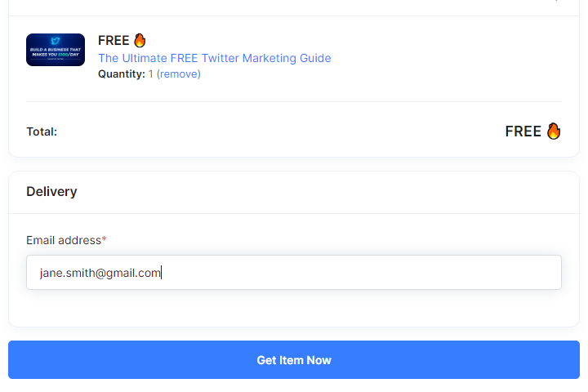Image resolution: width=588 pixels, height=392 pixels.
Task: Click the fire icon beside the product's FREE price
Action: (x=140, y=40)
